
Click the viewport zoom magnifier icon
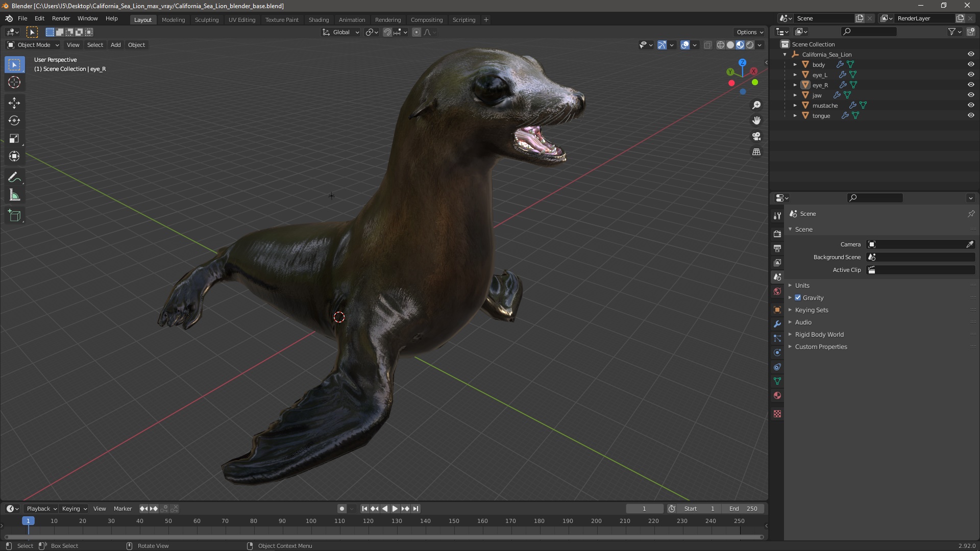tap(756, 105)
